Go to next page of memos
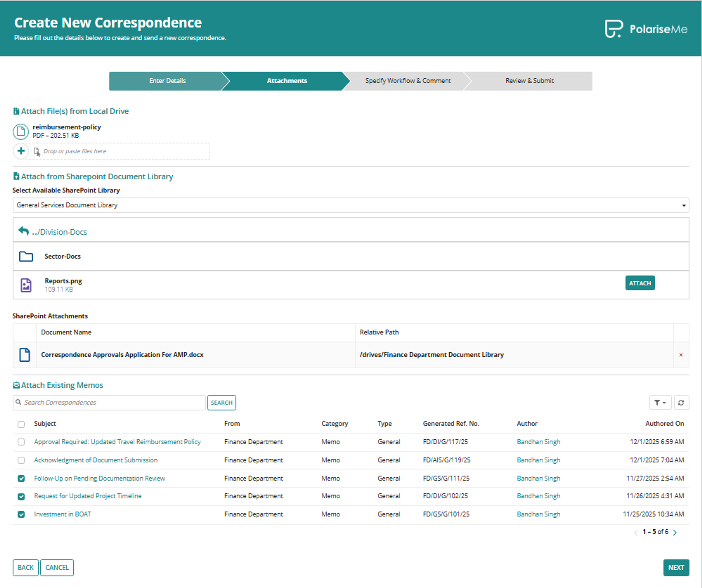Screen dimensions: 702x588 pyautogui.click(x=675, y=532)
